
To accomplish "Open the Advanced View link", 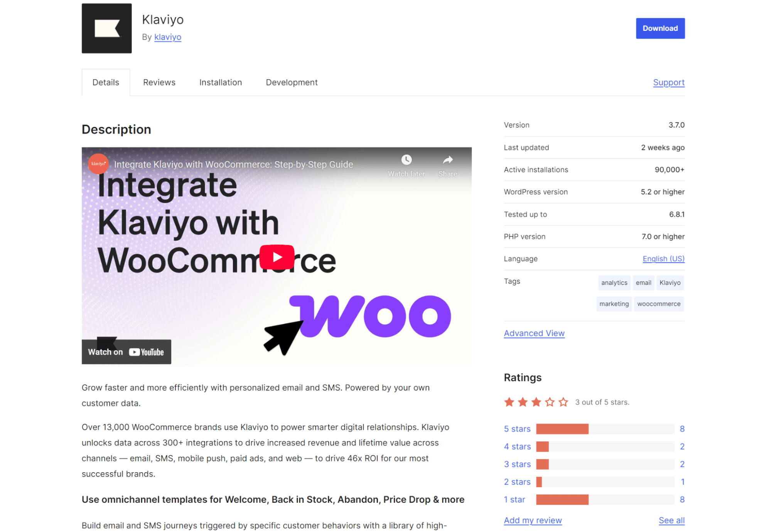I will point(534,333).
